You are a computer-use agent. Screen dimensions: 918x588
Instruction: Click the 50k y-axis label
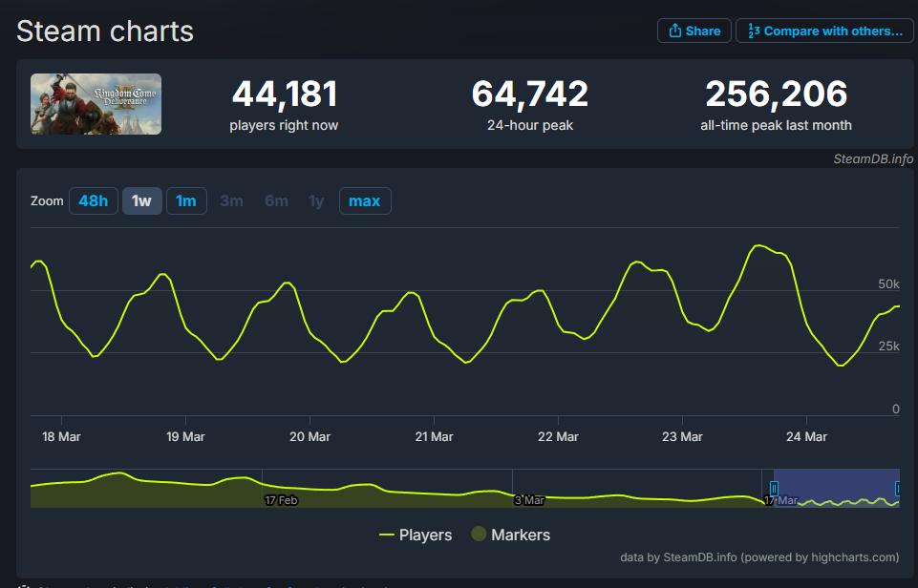(x=888, y=283)
